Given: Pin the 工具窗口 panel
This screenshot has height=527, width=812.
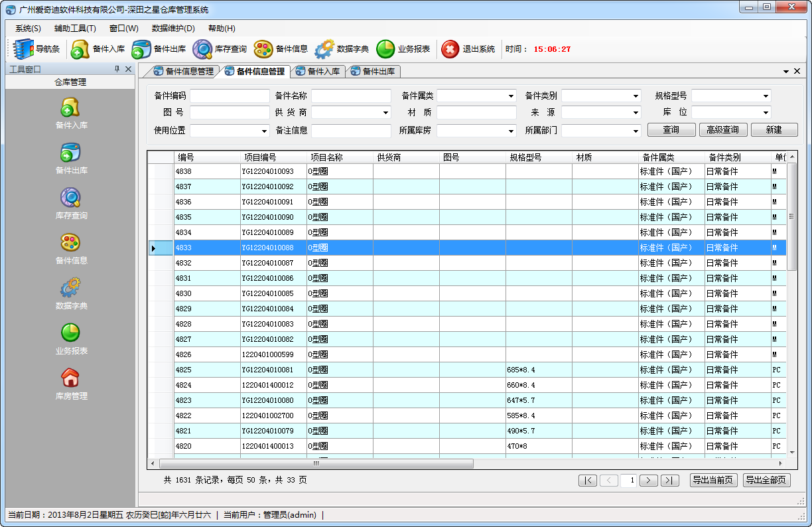Looking at the screenshot, I should pyautogui.click(x=117, y=69).
